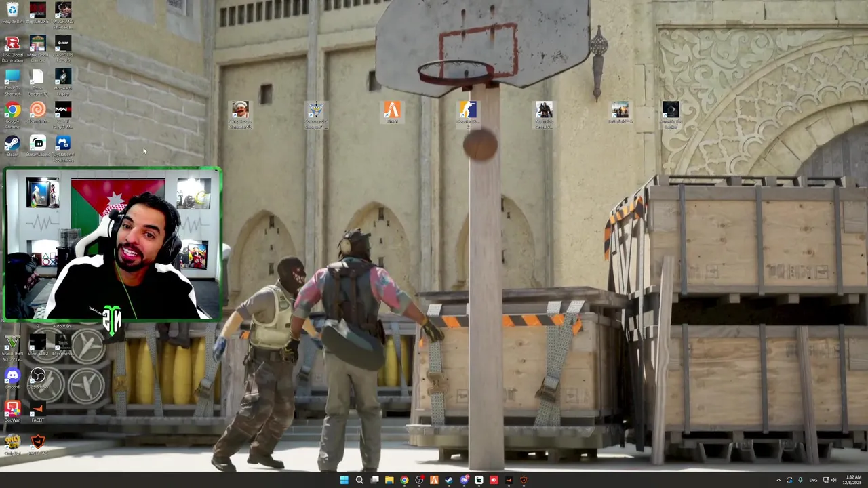Open the Recycle Bin desktop icon
Viewport: 868px width, 488px height.
[x=12, y=13]
